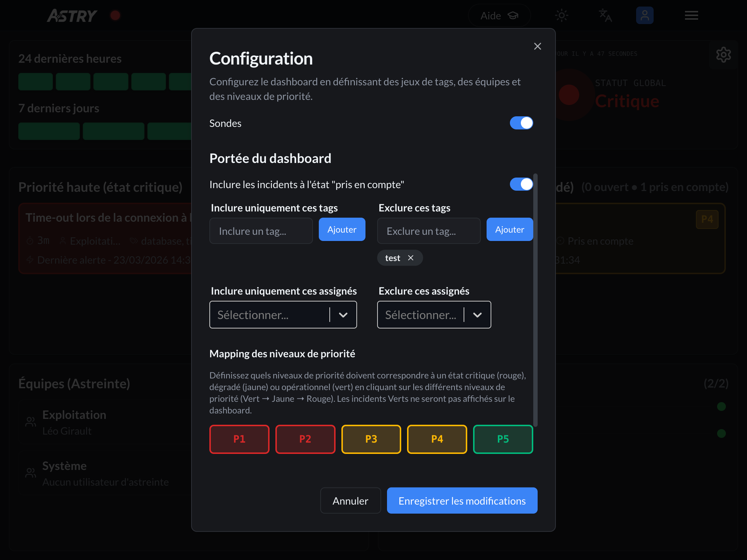This screenshot has width=747, height=560.
Task: Click the Système team row
Action: point(106,473)
